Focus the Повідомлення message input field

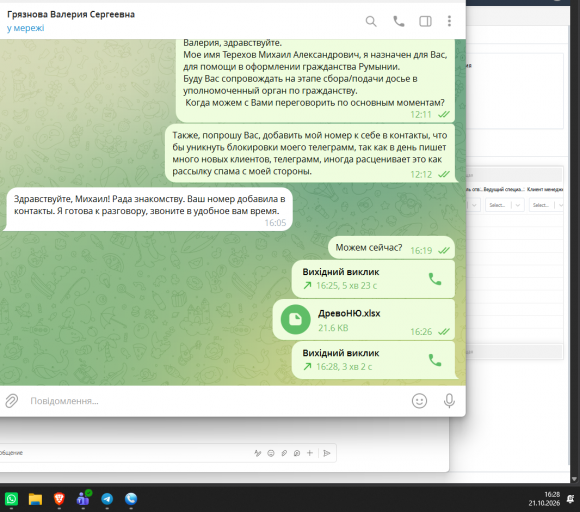[x=215, y=401]
